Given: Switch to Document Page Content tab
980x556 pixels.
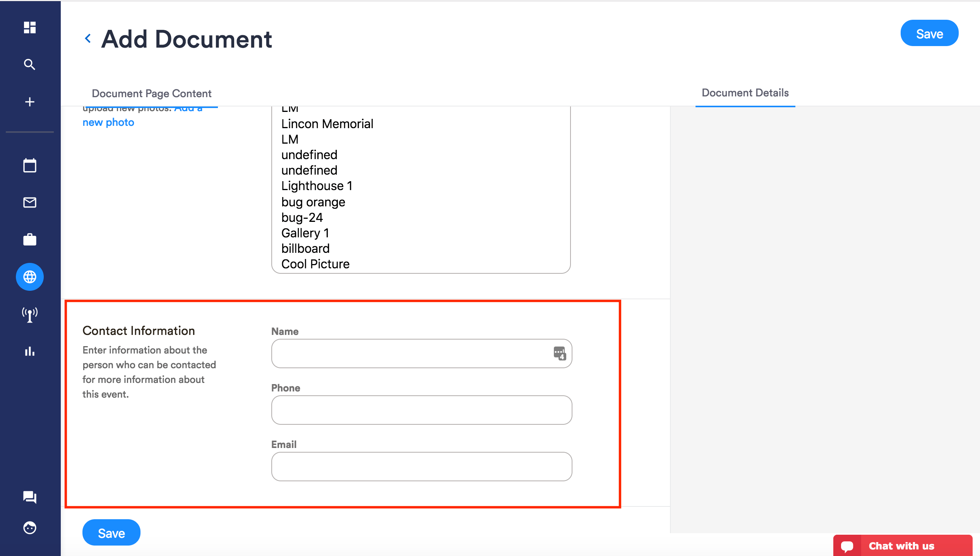Looking at the screenshot, I should [x=151, y=94].
